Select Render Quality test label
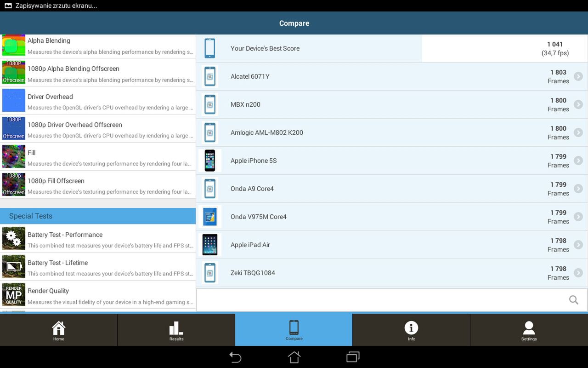Screen dimensions: 588x368 coord(48,291)
